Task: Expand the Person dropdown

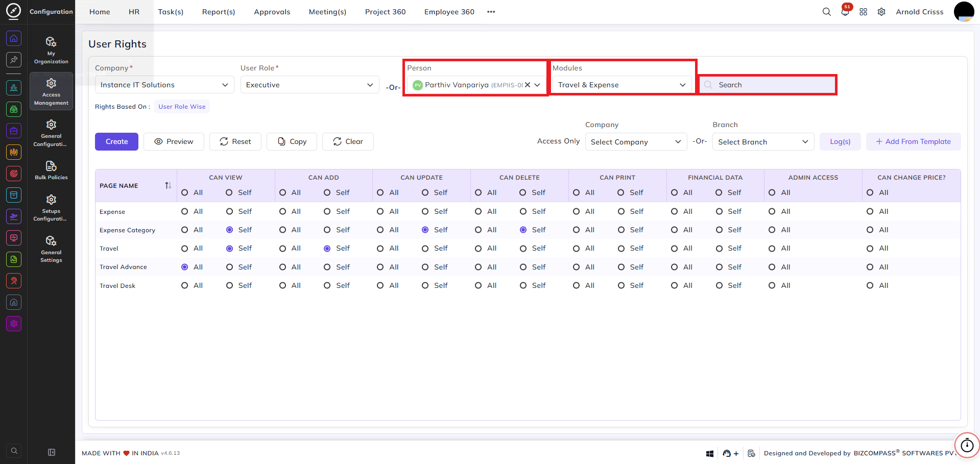Action: [537, 85]
